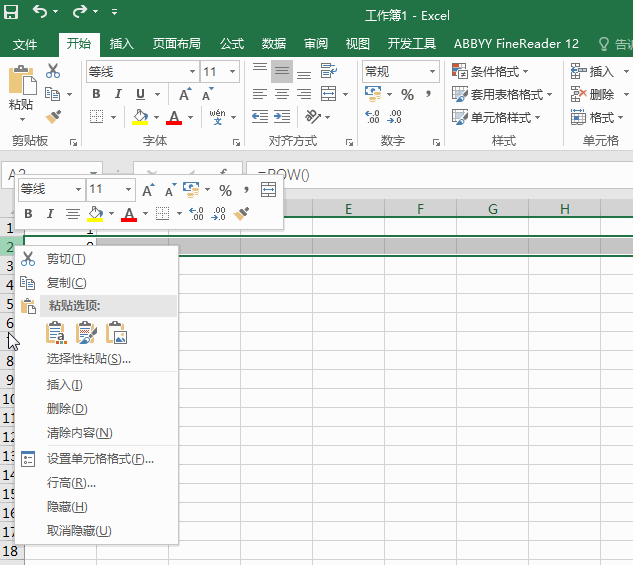Toggle Underline in the ribbon font group
This screenshot has height=565, width=633.
pos(140,94)
